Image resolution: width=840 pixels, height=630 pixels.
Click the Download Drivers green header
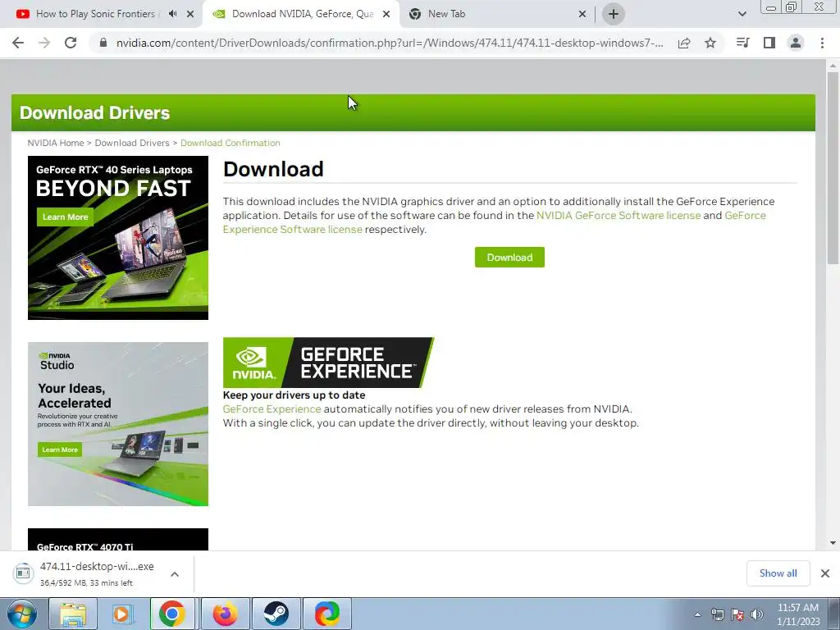[413, 113]
